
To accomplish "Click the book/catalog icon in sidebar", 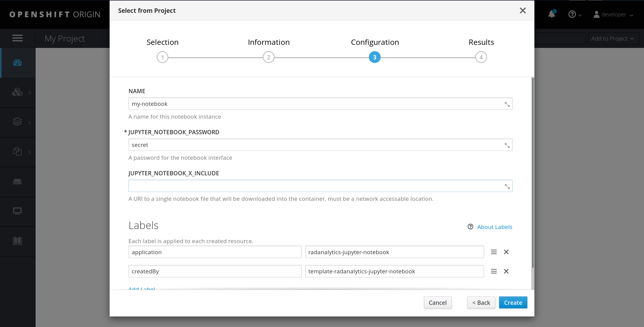I will pyautogui.click(x=17, y=240).
